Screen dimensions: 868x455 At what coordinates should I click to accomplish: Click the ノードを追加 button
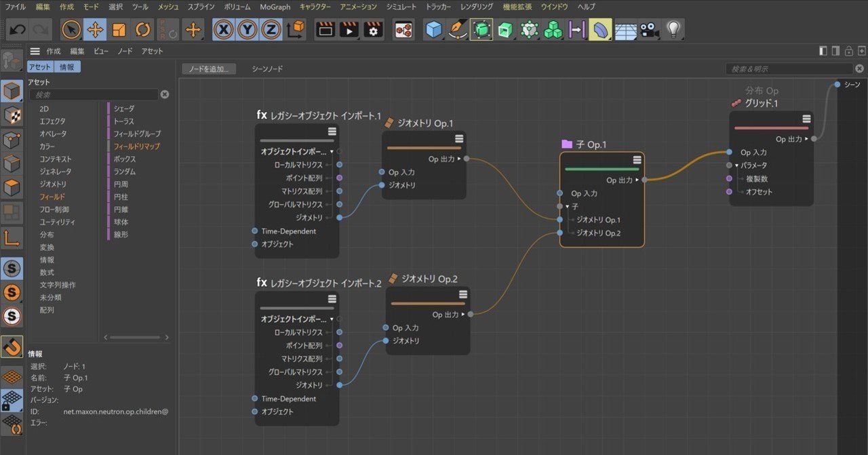point(208,68)
